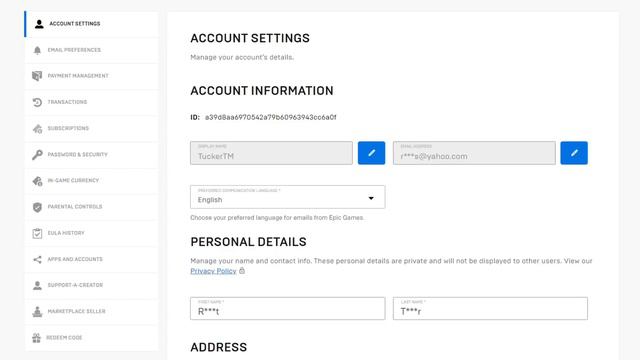This screenshot has height=360, width=640.
Task: Click the Account Settings person icon
Action: [x=39, y=24]
